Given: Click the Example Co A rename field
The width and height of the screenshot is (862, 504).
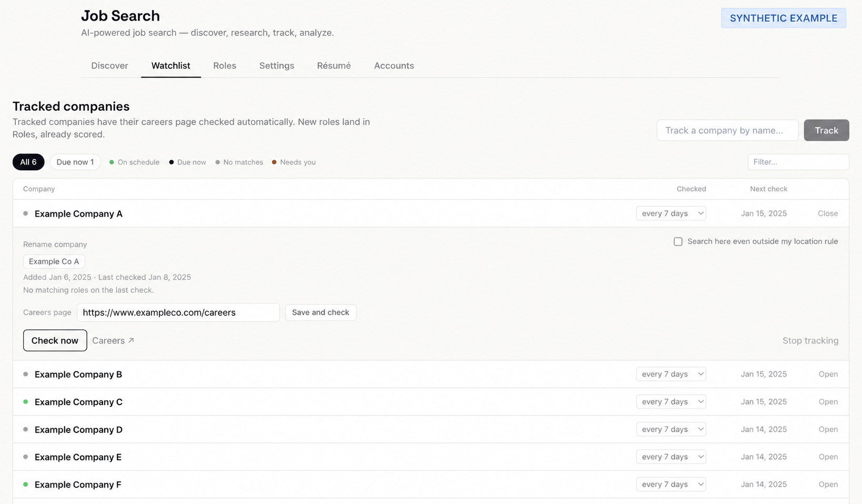Looking at the screenshot, I should (54, 261).
